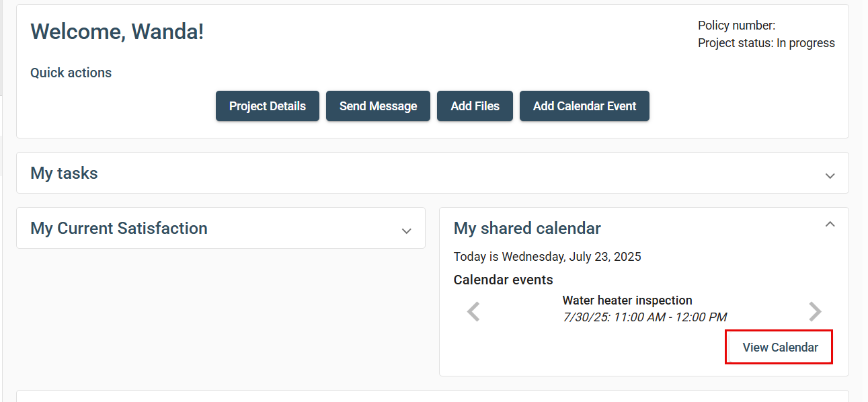868x402 pixels.
Task: Open Project Details
Action: 268,106
